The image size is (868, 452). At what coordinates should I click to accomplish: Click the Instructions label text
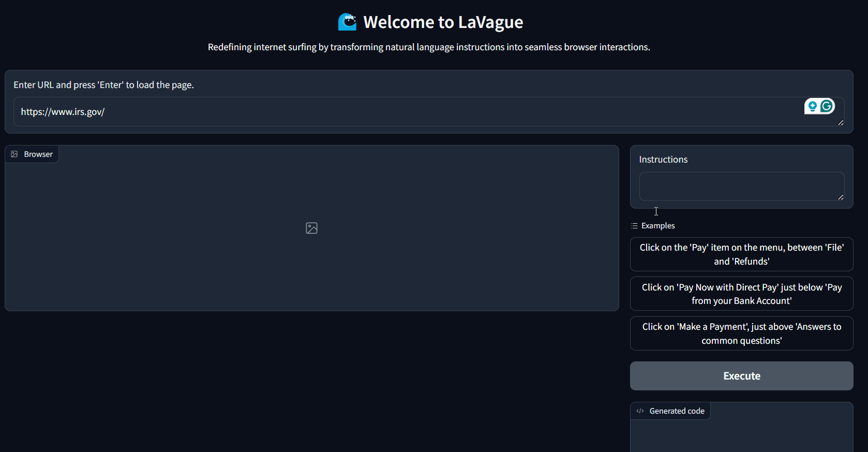point(663,159)
